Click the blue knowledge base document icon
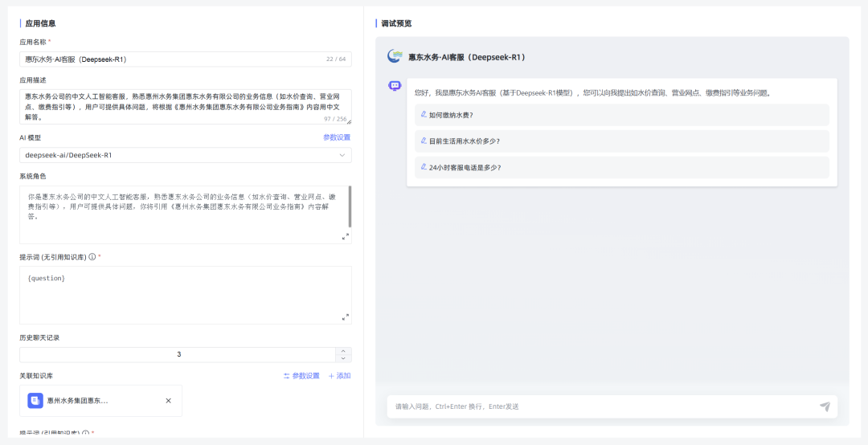This screenshot has width=868, height=445. (35, 401)
